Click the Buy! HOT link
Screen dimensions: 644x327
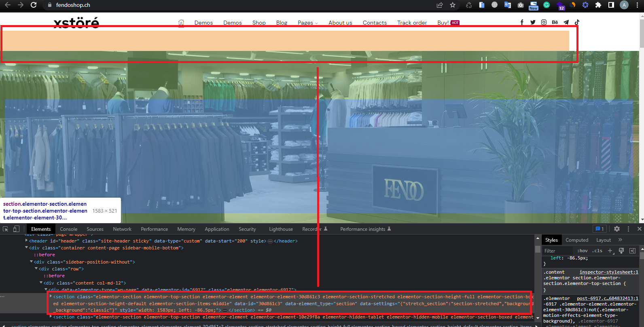(x=448, y=23)
